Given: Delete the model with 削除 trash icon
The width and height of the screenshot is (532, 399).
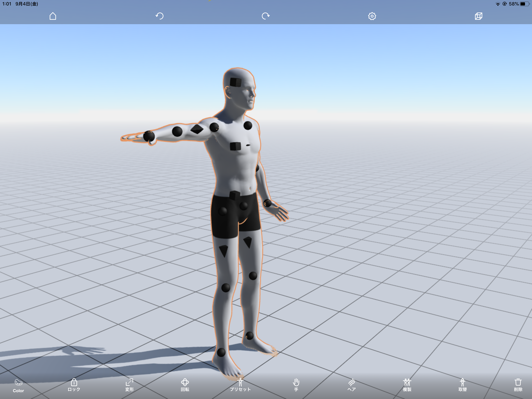Looking at the screenshot, I should 518,385.
